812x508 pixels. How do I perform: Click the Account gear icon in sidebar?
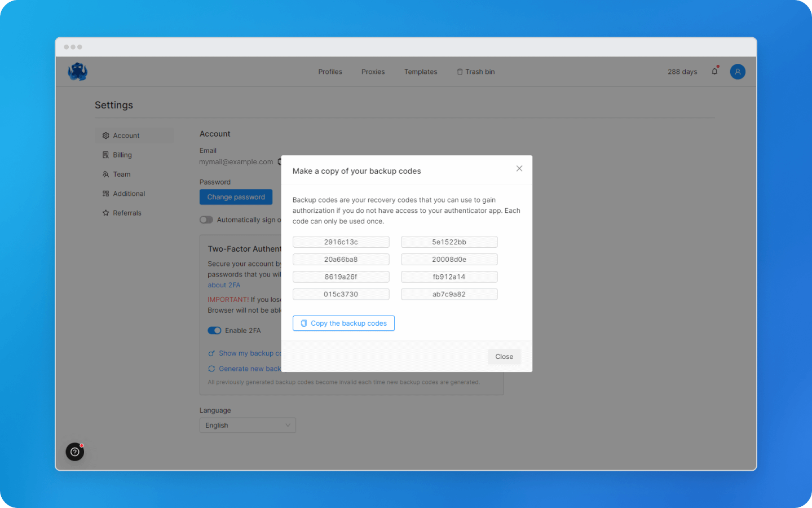coord(105,135)
